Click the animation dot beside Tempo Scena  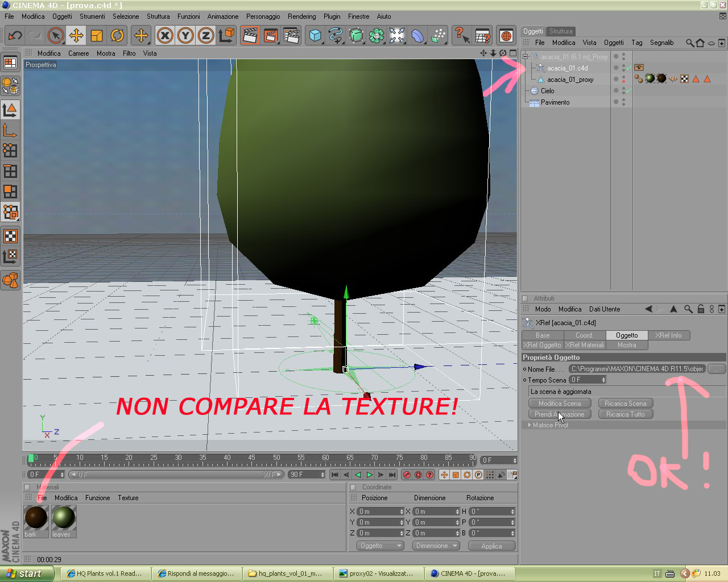(525, 380)
